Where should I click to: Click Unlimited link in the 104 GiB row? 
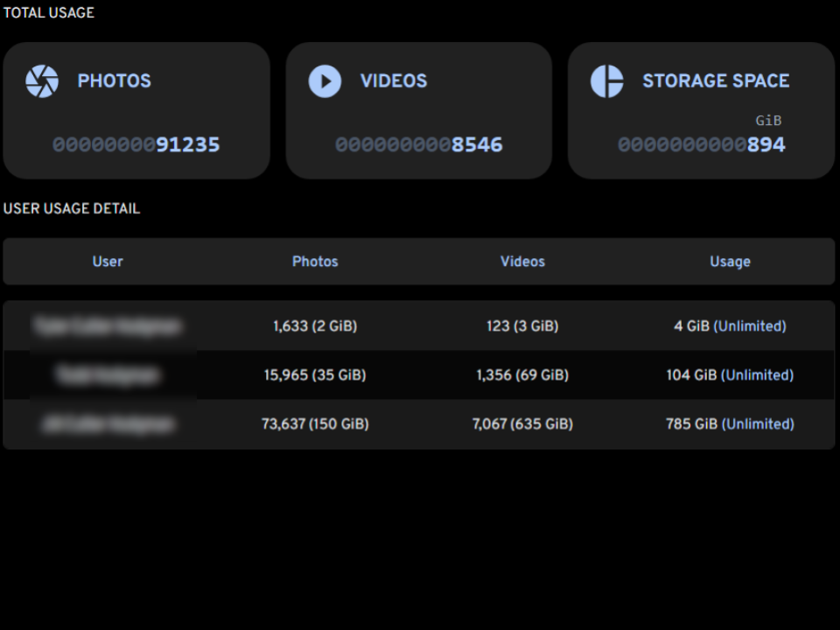tap(757, 375)
